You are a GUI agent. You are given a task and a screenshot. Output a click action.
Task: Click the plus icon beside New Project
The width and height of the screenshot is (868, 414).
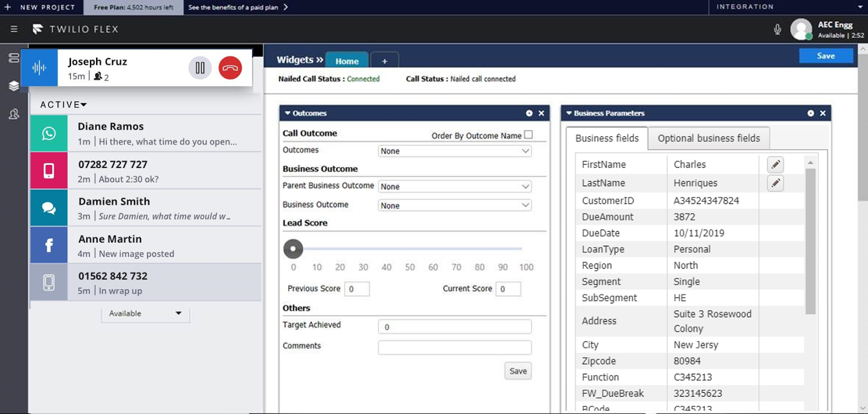[x=8, y=7]
